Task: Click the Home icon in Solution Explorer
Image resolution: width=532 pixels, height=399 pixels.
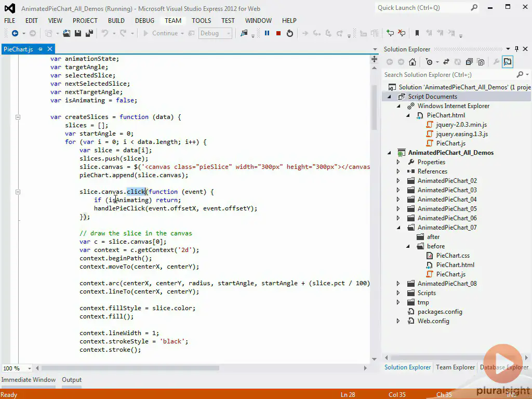Action: 413,62
